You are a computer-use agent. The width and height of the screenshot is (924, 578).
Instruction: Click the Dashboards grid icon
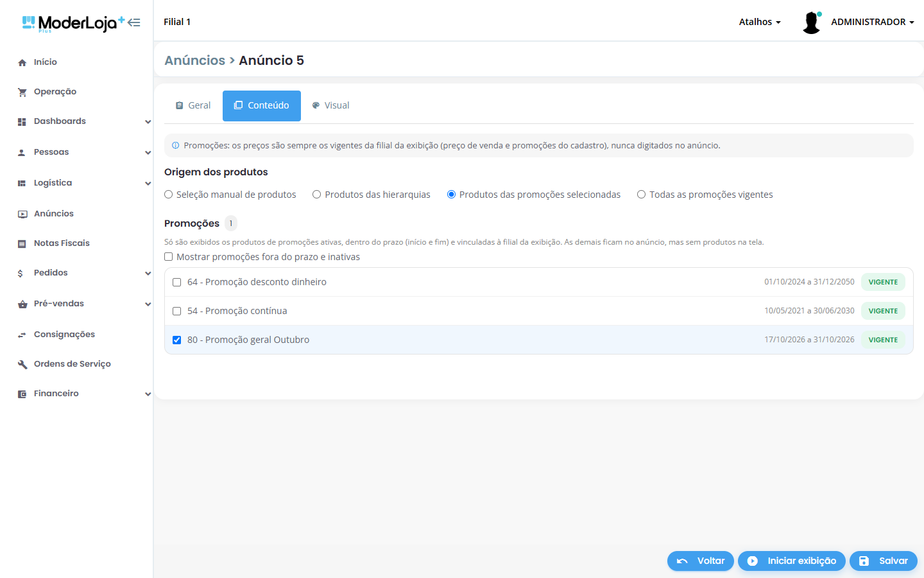click(22, 121)
